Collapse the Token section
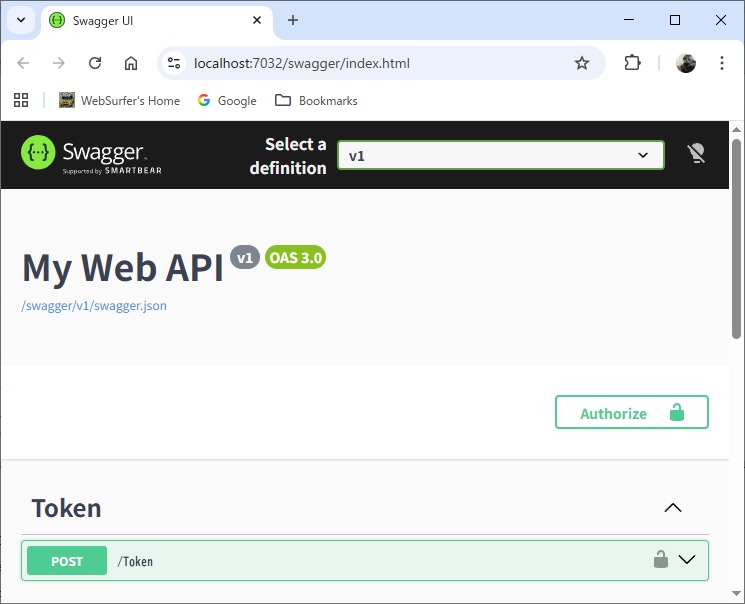The width and height of the screenshot is (745, 604). point(673,508)
